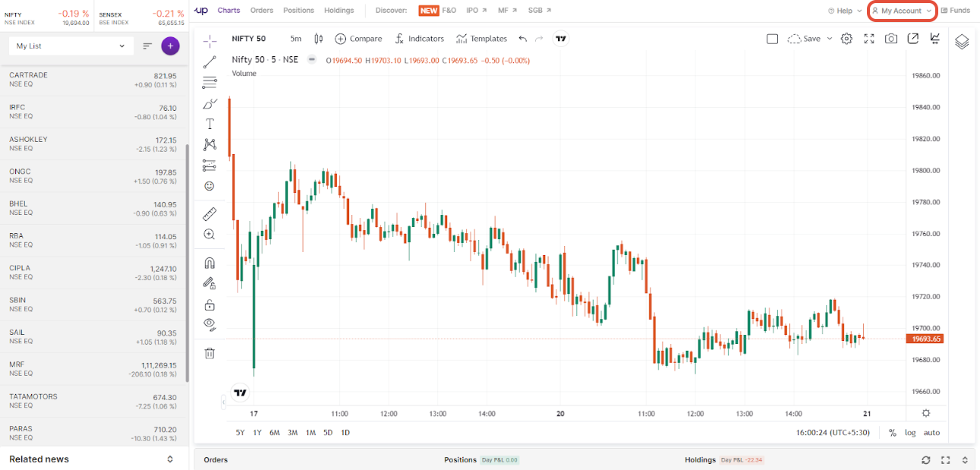Enter fullscreen chart mode

pyautogui.click(x=869, y=39)
